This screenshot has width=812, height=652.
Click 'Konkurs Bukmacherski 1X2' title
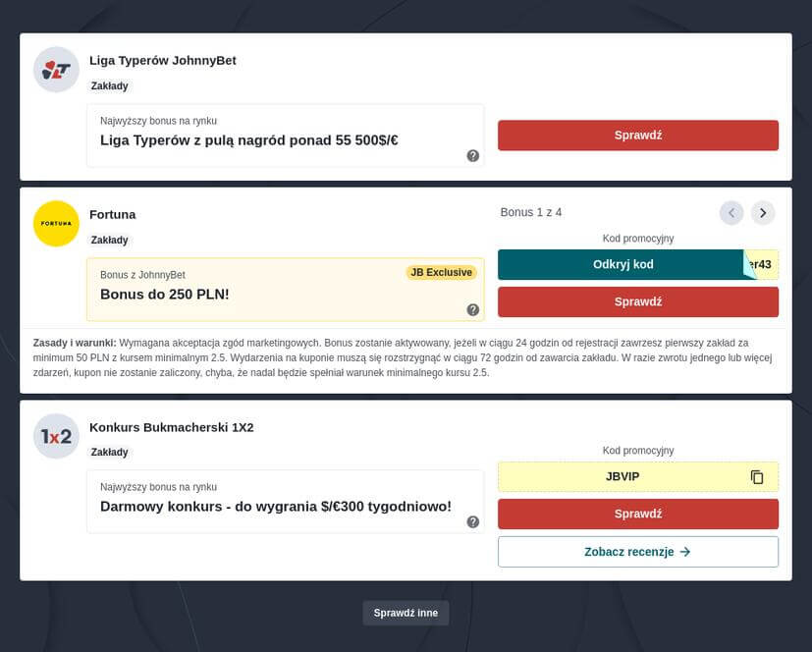[172, 427]
